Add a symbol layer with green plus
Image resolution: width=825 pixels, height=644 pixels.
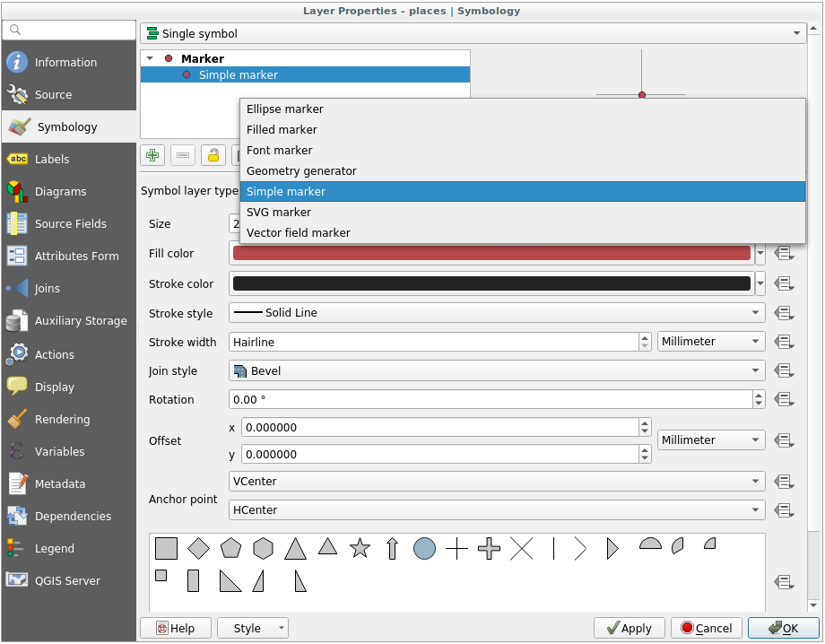(x=153, y=155)
